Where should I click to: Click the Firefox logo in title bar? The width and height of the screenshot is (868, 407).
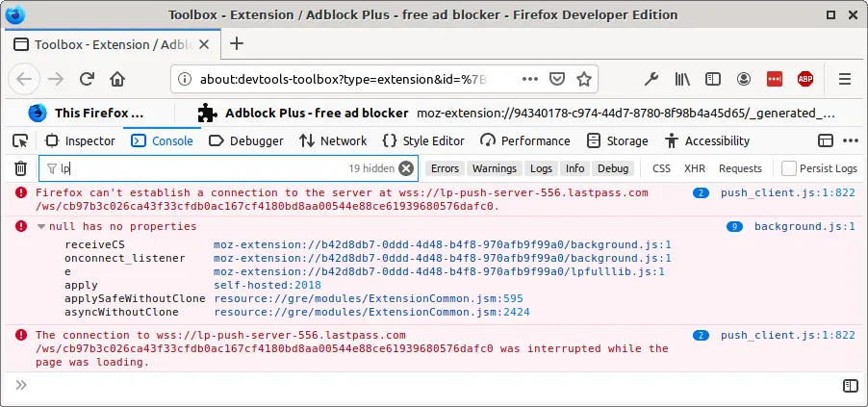[x=15, y=14]
